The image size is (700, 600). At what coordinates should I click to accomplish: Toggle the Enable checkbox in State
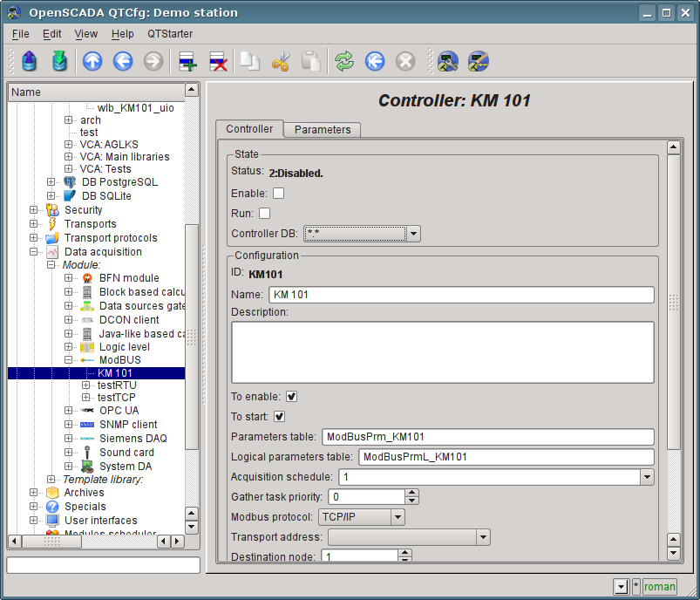point(279,193)
